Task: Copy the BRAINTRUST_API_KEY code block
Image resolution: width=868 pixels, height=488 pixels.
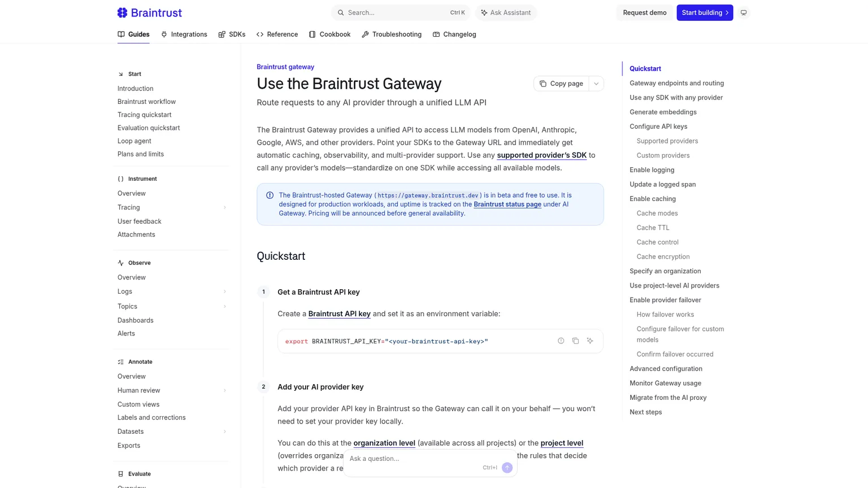Action: [575, 341]
